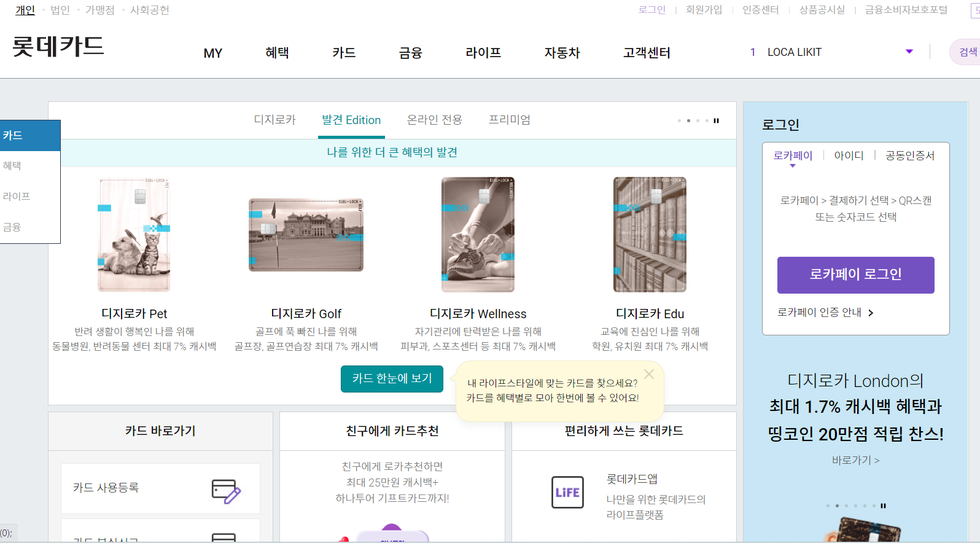Open the 롯데카드앱 item
The width and height of the screenshot is (980, 543).
[x=632, y=479]
